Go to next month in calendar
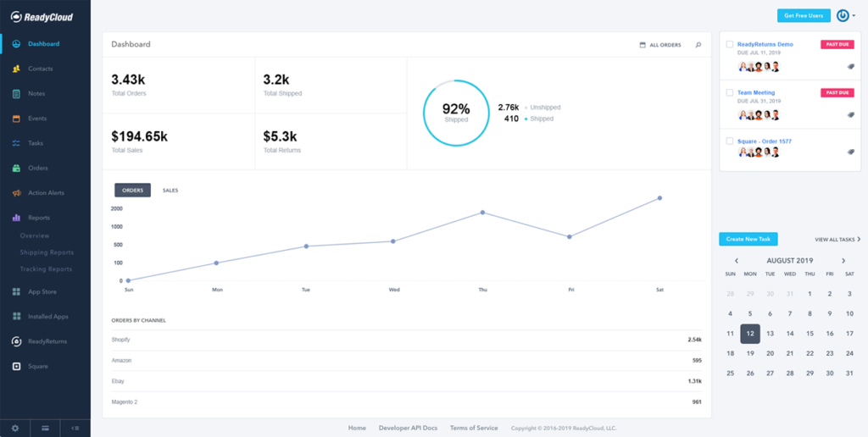This screenshot has height=437, width=868. point(843,261)
